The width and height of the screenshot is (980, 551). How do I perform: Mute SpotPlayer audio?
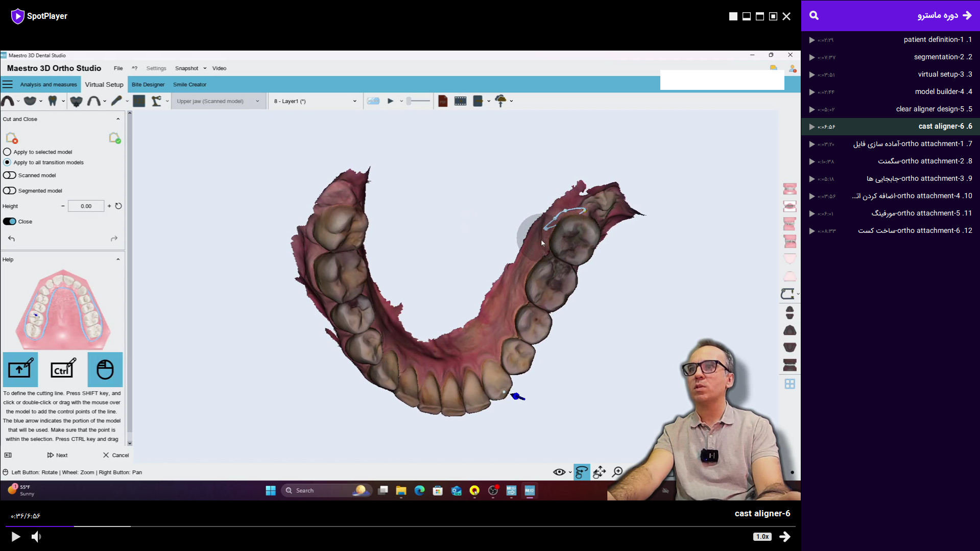click(36, 537)
